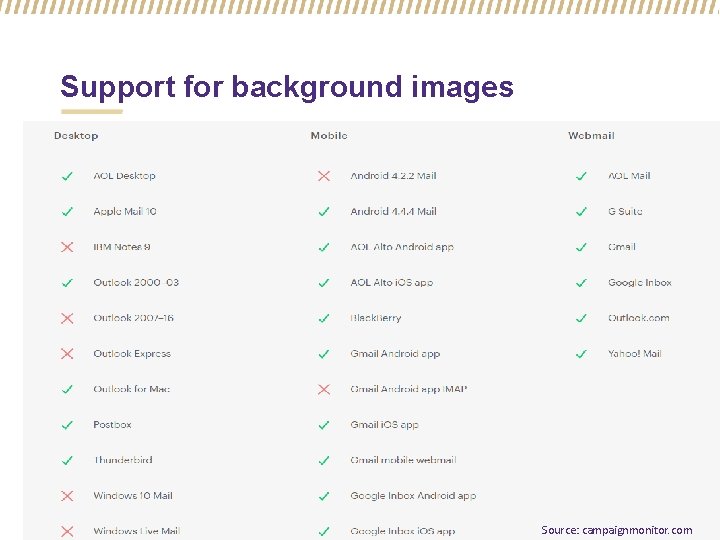Screen dimensions: 720x540
Task: Click the check beside Gmail Android app
Action: click(x=324, y=354)
